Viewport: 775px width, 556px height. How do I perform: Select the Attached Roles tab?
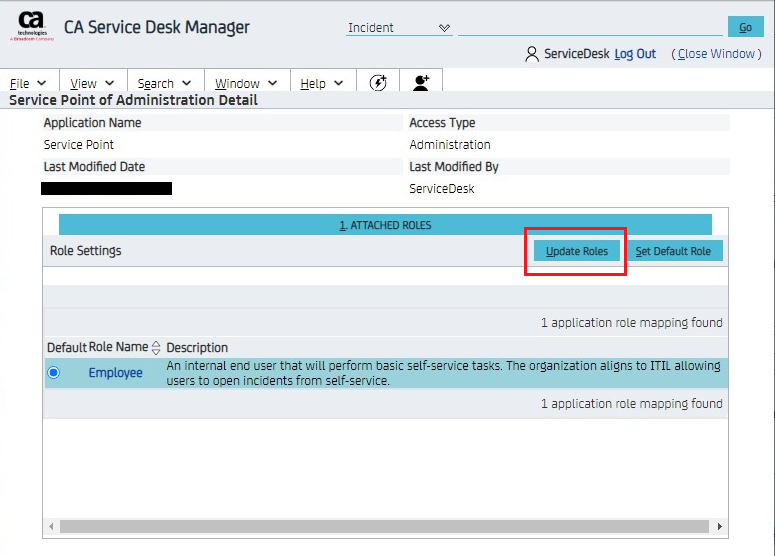pyautogui.click(x=385, y=225)
